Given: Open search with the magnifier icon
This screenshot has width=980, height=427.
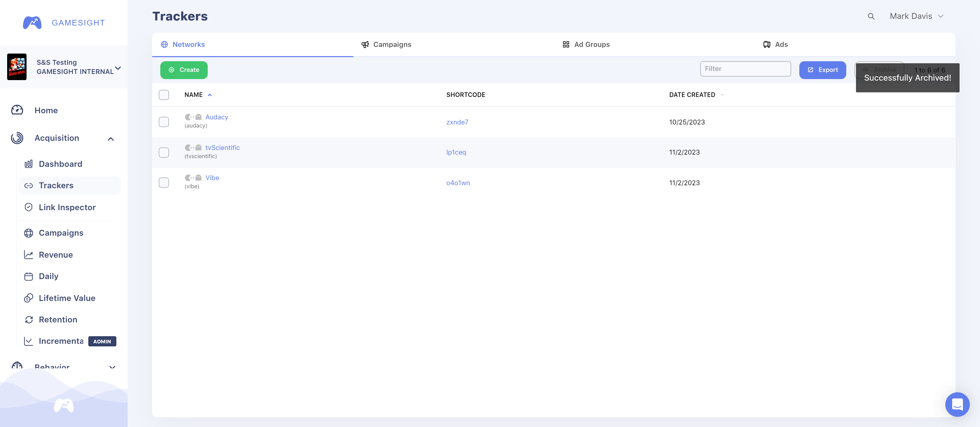Looking at the screenshot, I should pos(871,16).
